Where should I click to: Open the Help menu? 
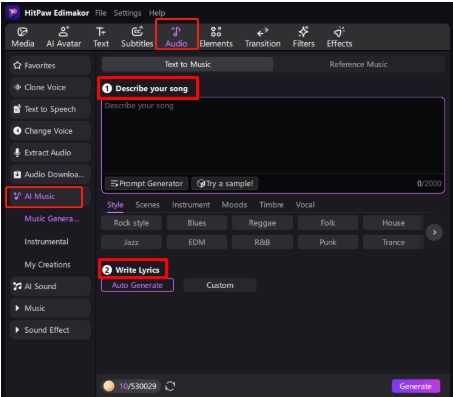click(x=157, y=13)
